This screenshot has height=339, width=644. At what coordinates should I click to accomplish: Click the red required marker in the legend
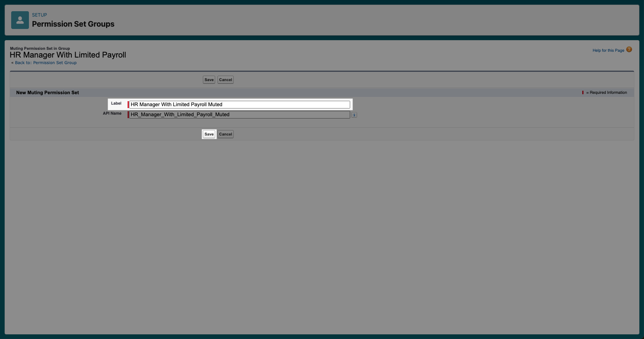(583, 93)
